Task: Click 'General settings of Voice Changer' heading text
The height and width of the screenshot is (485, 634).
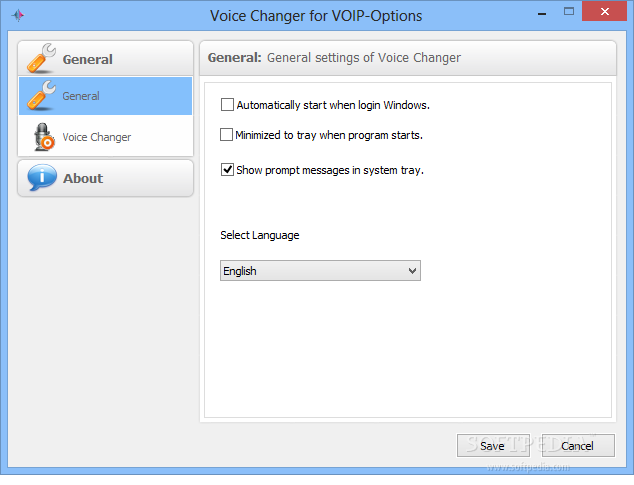Action: (x=363, y=58)
